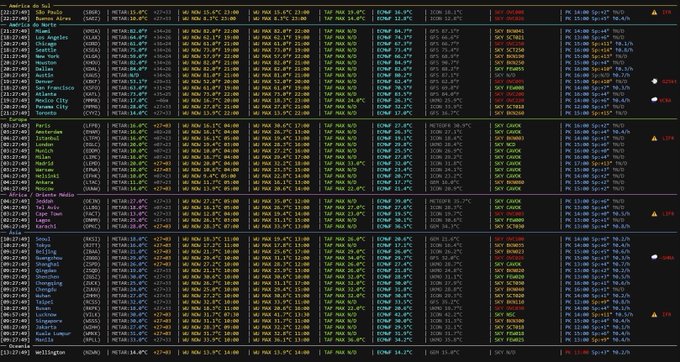The width and height of the screenshot is (680, 362).
Task: Click the Singapore city name
Action: [49, 321]
